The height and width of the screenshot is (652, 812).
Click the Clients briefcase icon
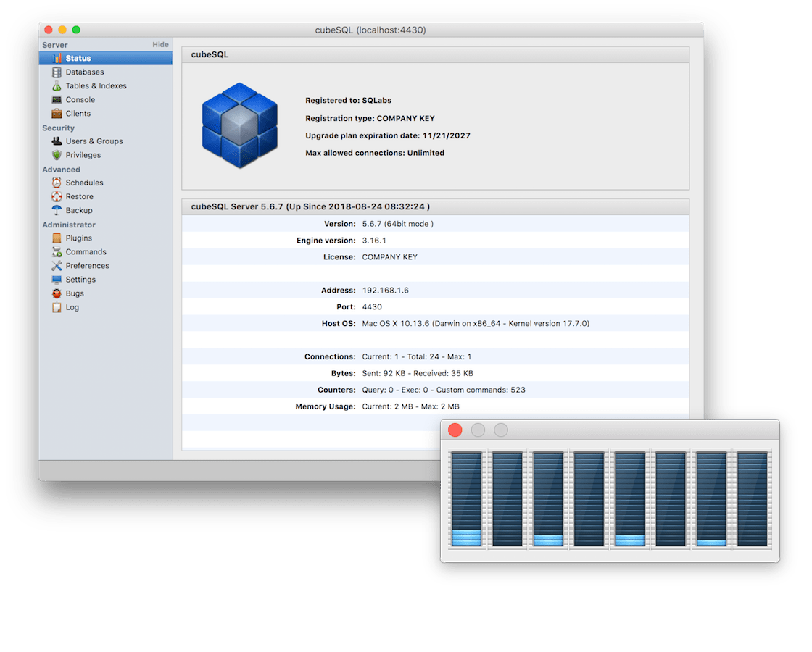[x=57, y=113]
